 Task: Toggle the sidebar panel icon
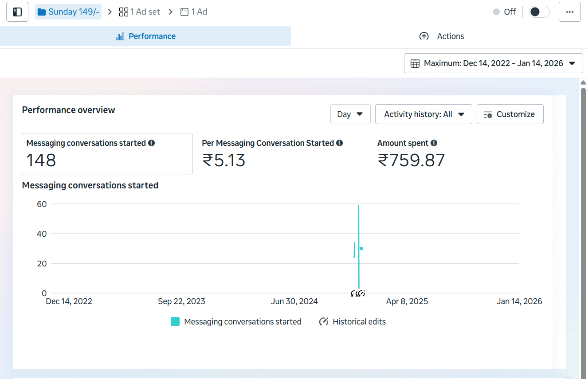[17, 12]
